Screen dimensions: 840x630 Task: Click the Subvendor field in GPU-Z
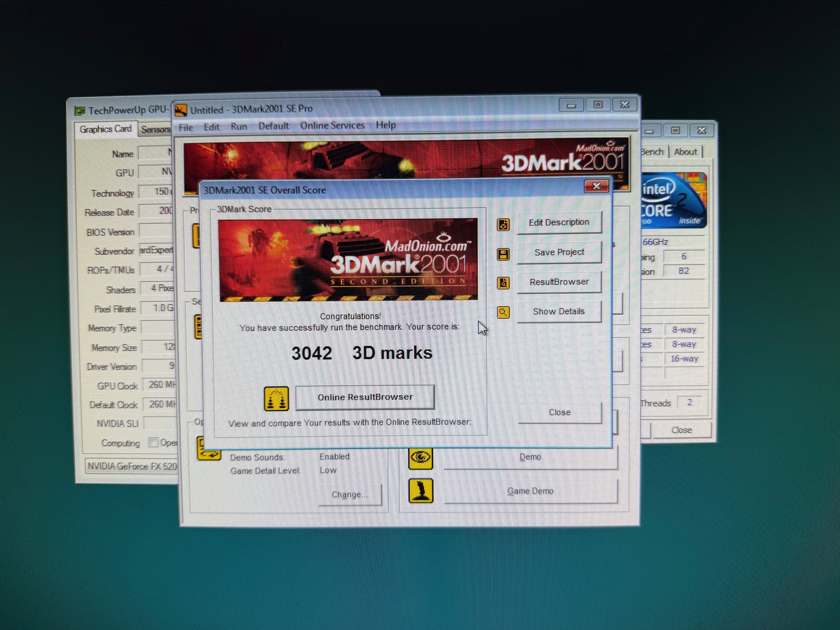point(156,250)
